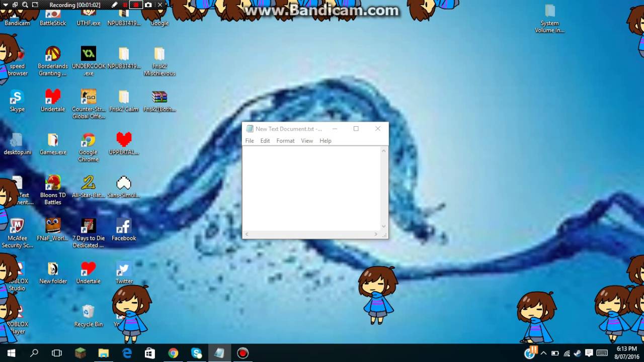
Task: Select the Twitter desktop shortcut
Action: point(124,273)
